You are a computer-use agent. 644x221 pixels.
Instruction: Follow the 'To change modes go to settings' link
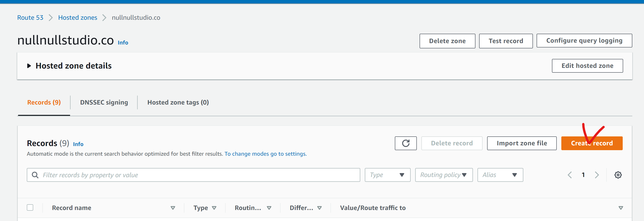(x=265, y=154)
